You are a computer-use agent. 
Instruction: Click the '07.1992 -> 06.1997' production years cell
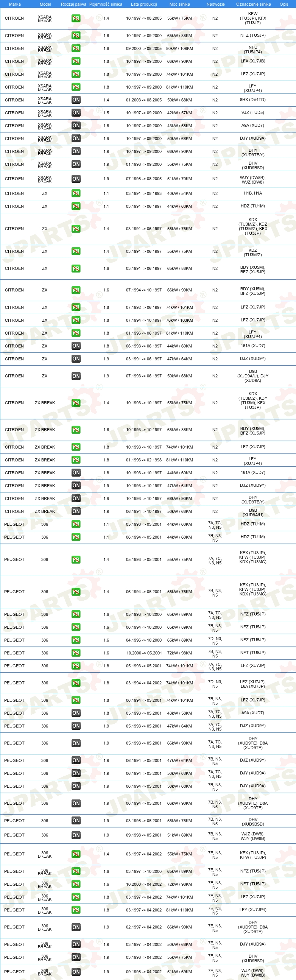click(144, 307)
